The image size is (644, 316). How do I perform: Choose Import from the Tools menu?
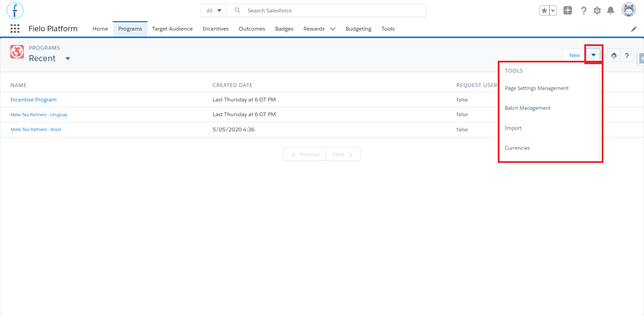(513, 128)
